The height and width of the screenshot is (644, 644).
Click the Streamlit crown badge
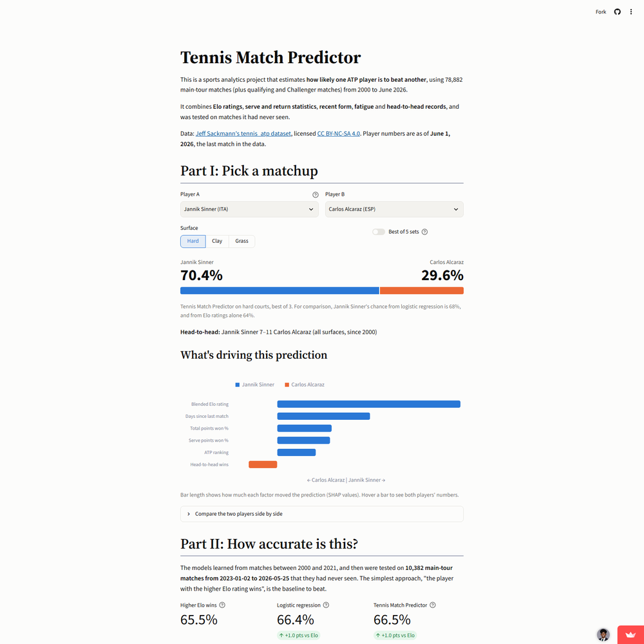(630, 634)
